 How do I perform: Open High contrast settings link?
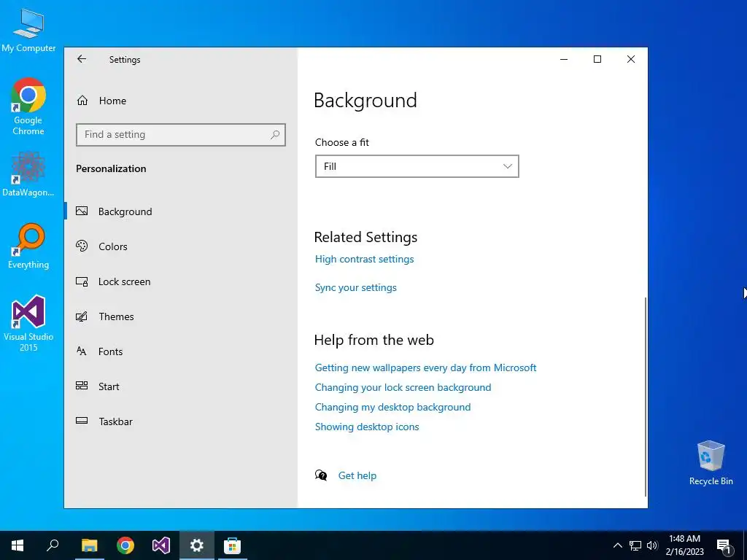[x=365, y=259]
